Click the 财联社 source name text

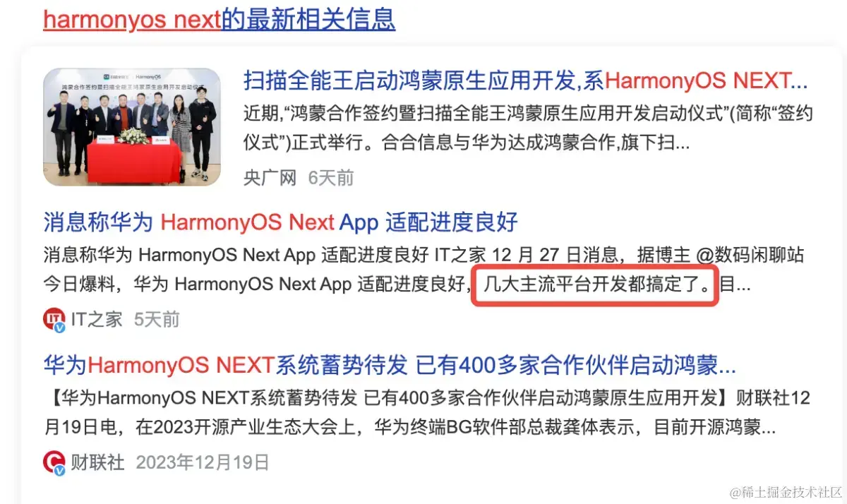(97, 462)
